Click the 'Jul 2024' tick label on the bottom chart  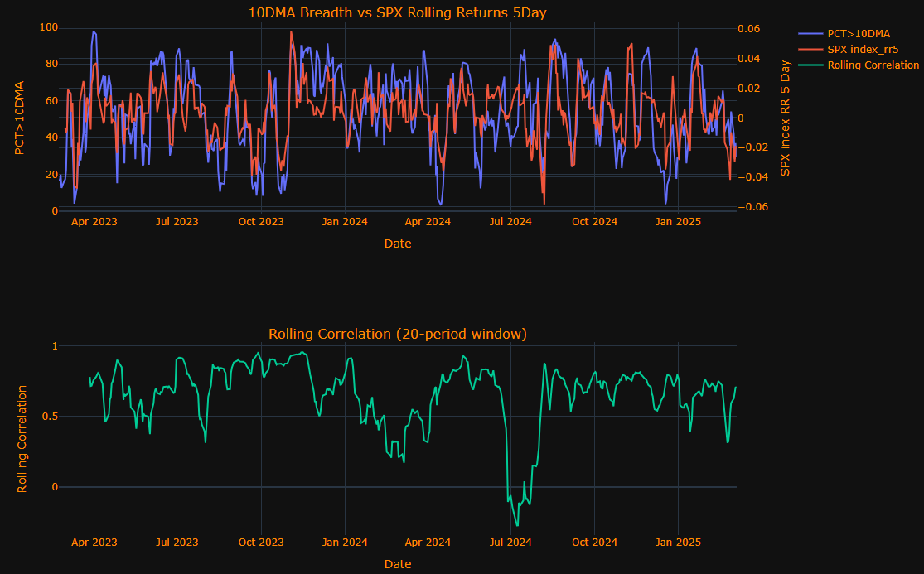[510, 543]
